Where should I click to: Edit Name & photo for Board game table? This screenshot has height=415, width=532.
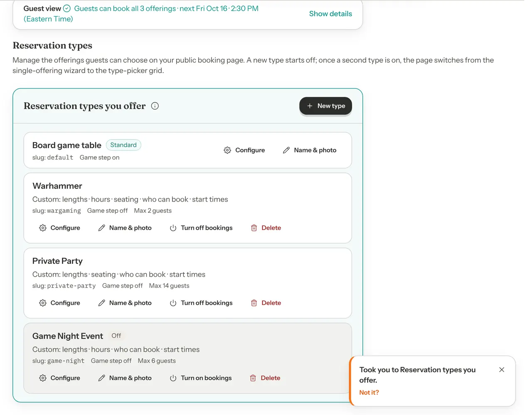[x=310, y=150]
